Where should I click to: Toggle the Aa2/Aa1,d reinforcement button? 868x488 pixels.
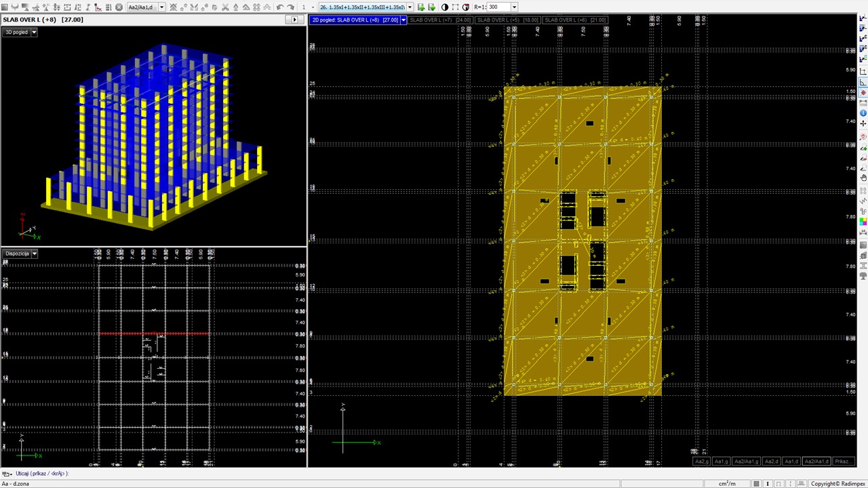coord(816,462)
